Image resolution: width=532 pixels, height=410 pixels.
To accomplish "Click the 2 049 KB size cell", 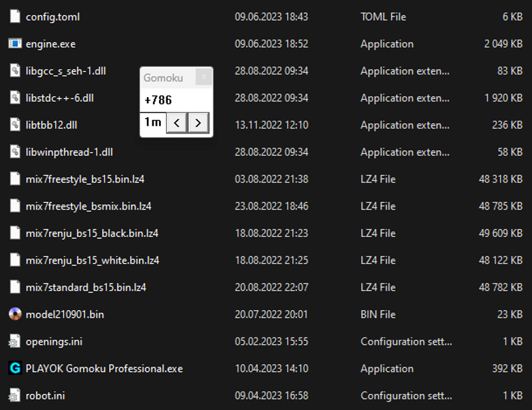I will (503, 44).
